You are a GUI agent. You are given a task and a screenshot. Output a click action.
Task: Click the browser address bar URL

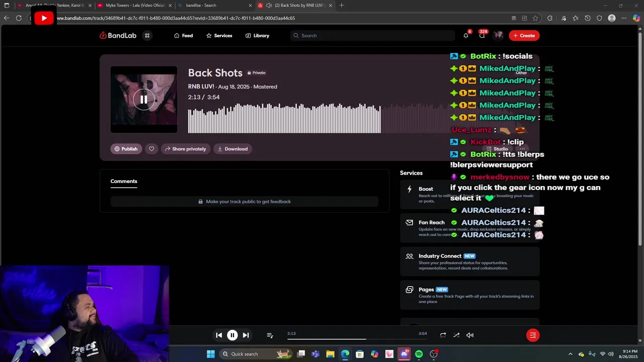176,18
